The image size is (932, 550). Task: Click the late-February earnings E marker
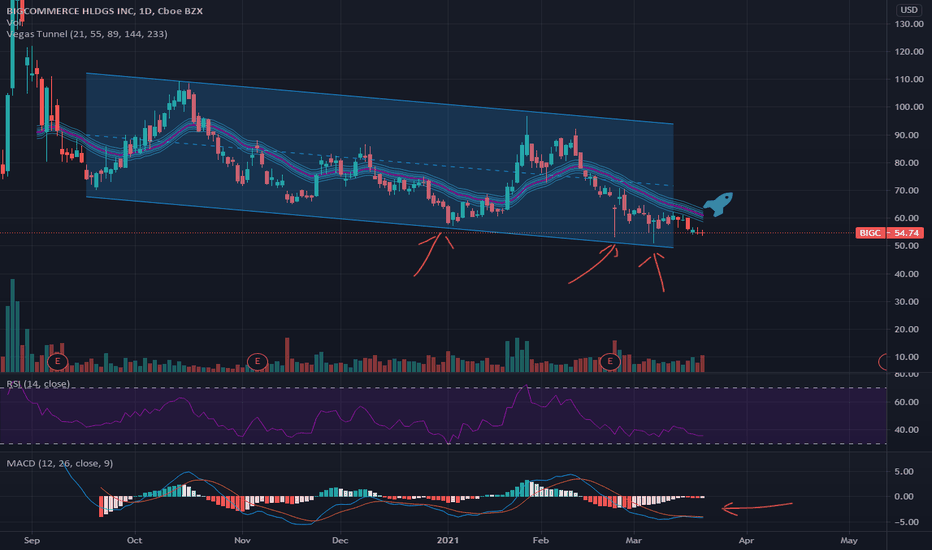click(x=610, y=361)
